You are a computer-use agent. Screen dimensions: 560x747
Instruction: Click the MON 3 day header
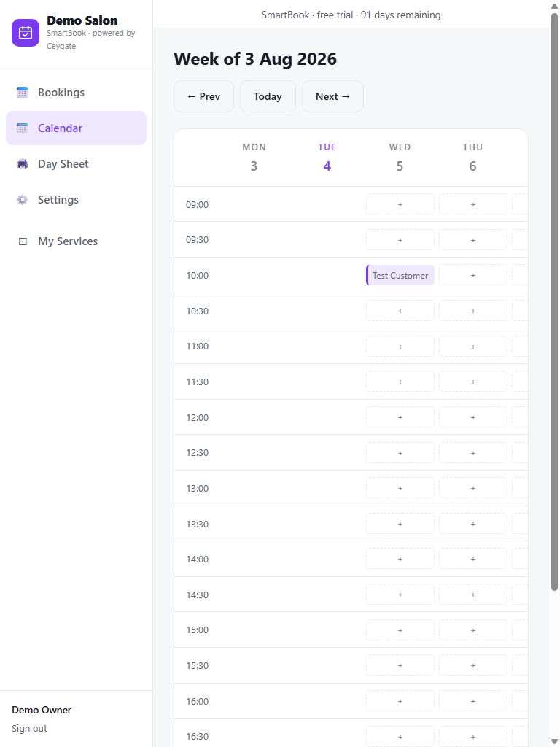pyautogui.click(x=254, y=158)
